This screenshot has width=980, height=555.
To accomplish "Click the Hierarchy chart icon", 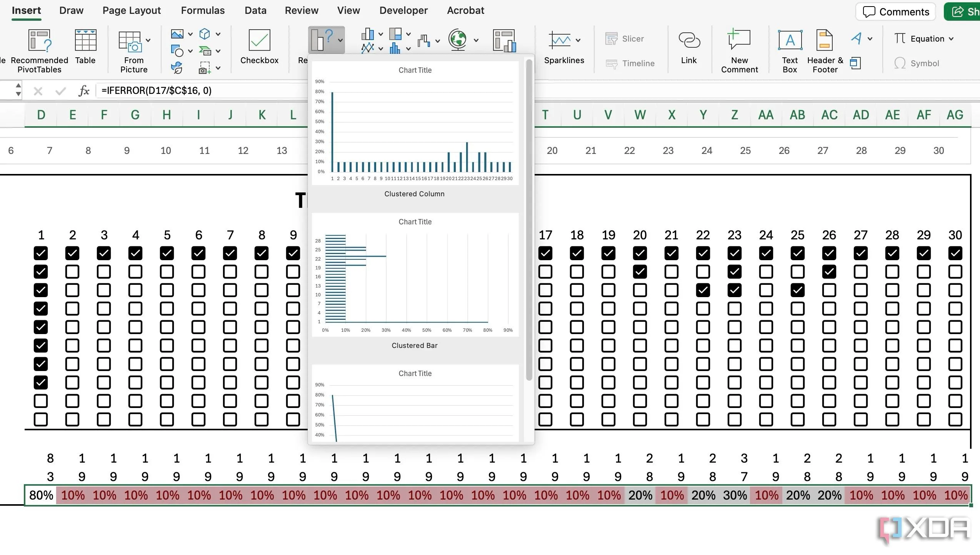I will (x=395, y=34).
